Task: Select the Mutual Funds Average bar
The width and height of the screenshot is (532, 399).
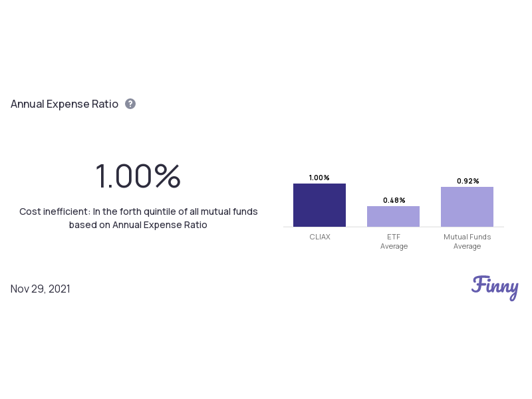Action: [467, 207]
